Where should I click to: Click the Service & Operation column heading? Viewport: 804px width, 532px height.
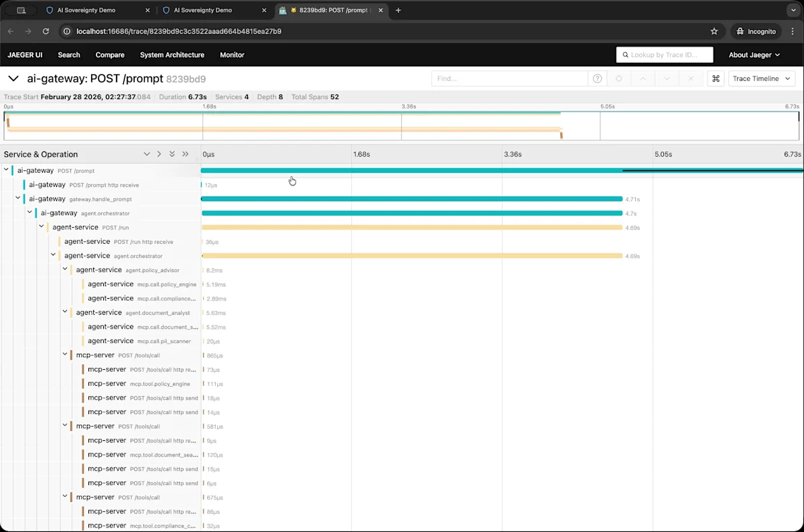[41, 154]
